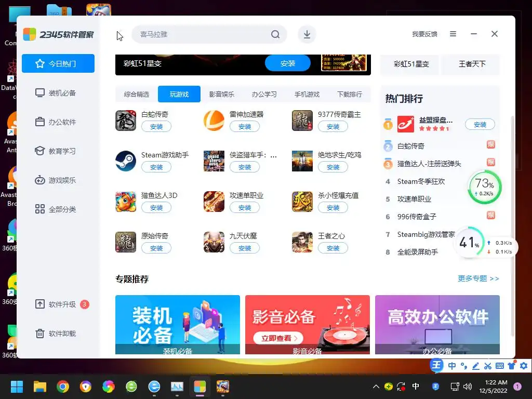Click the Steam游戏助手 icon
Image resolution: width=532 pixels, height=399 pixels.
tap(126, 161)
